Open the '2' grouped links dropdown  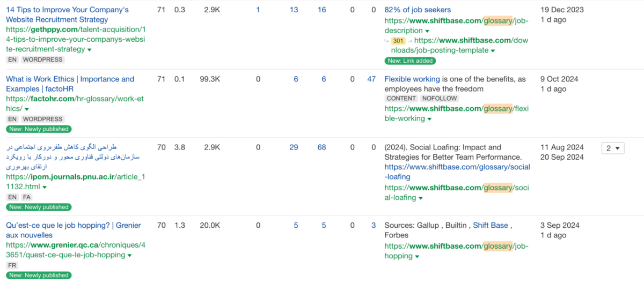[x=612, y=148]
